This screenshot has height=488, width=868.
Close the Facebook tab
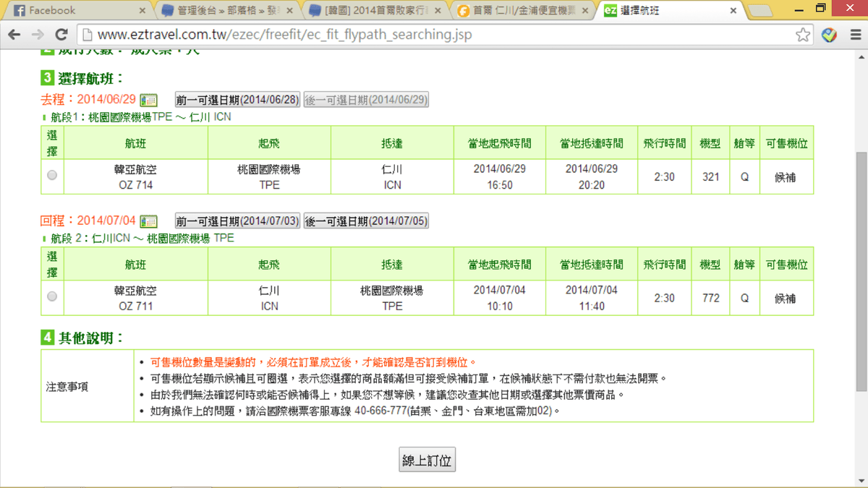coord(142,11)
